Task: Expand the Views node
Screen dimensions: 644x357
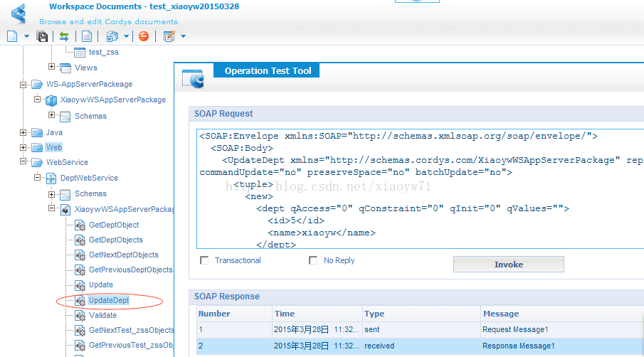Action: pyautogui.click(x=51, y=66)
